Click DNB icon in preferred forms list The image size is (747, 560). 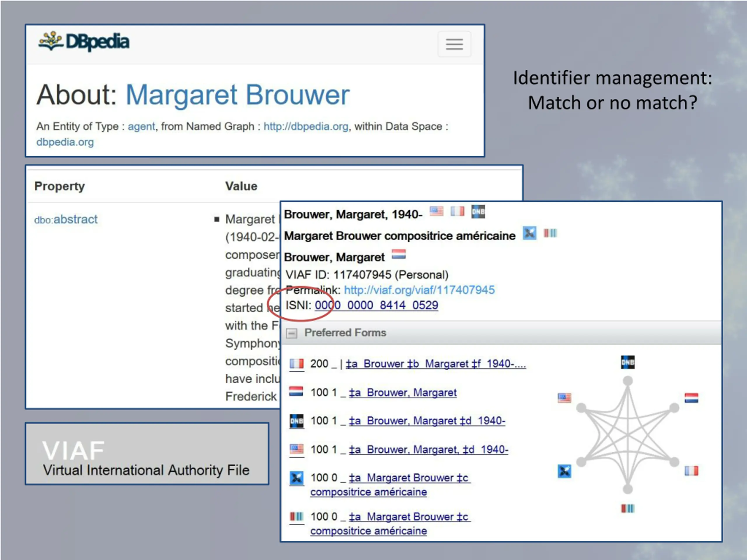(296, 421)
